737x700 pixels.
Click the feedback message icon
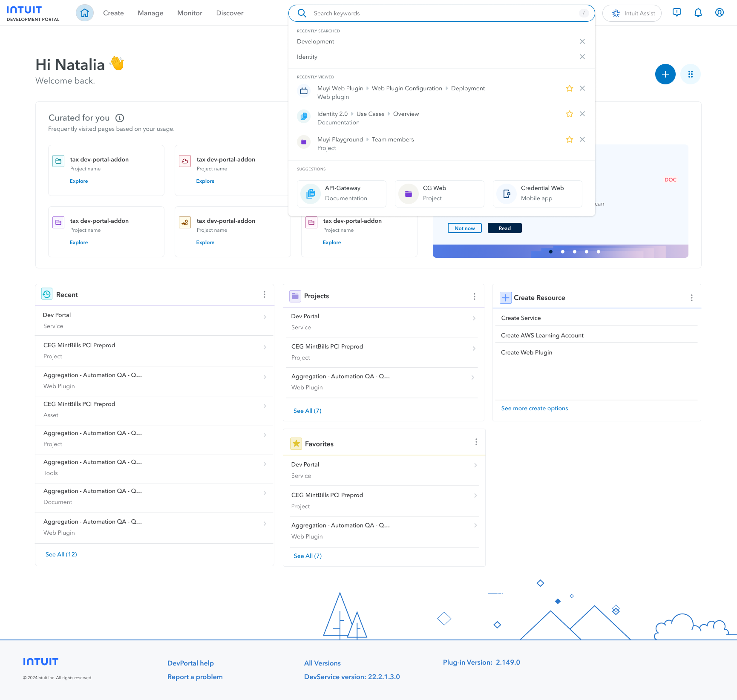[x=677, y=13]
